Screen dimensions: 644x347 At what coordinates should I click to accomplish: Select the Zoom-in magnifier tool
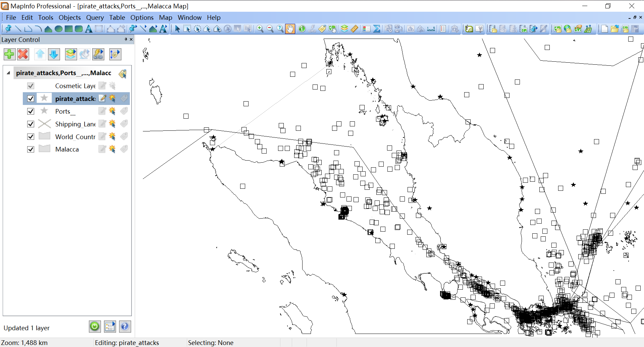coord(260,29)
